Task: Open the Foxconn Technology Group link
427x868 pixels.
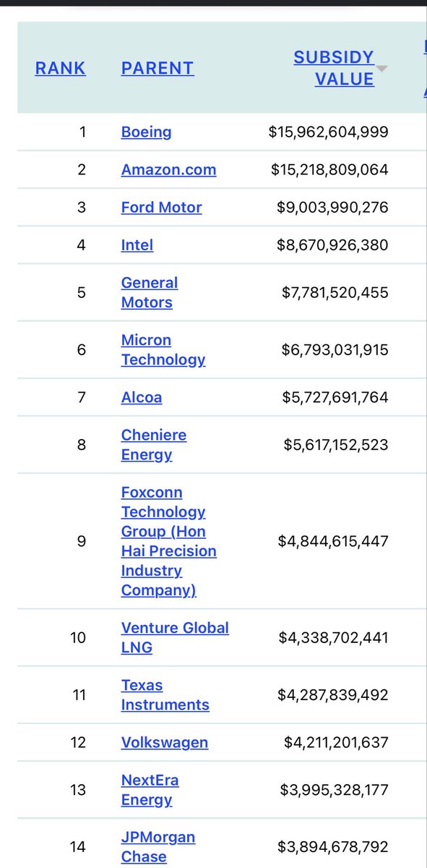Action: pos(169,541)
